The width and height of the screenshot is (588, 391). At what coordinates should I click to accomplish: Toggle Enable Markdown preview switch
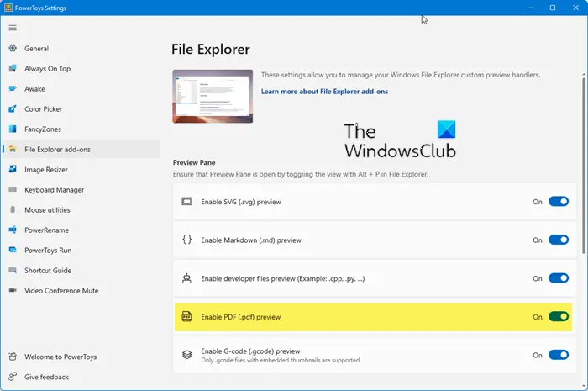(x=559, y=240)
